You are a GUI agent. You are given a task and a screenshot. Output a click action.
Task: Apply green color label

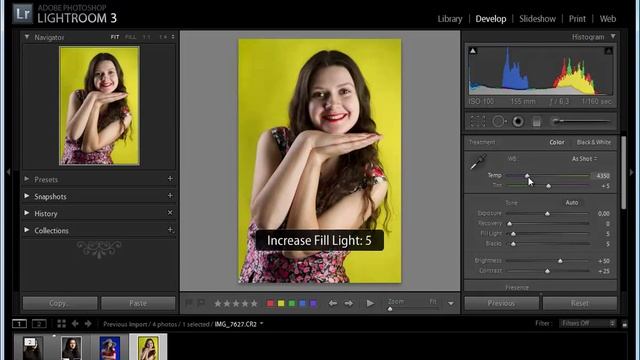292,303
